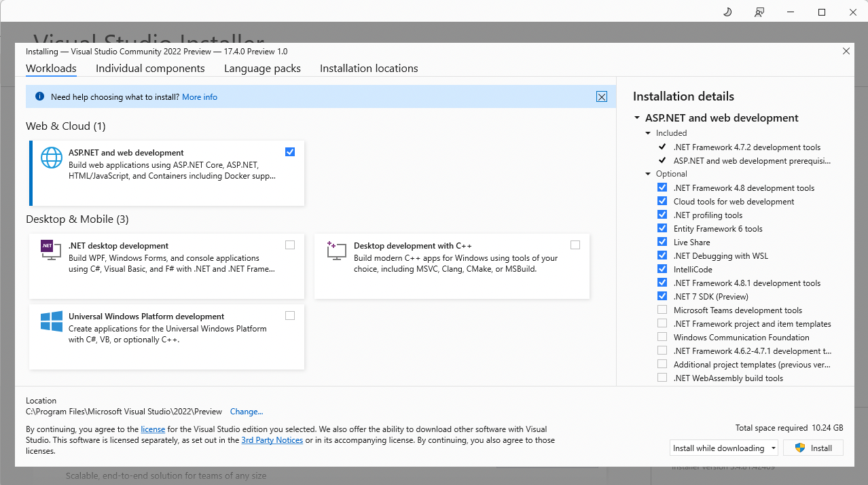The width and height of the screenshot is (868, 485).
Task: Dismiss the help banner with its X
Action: pos(602,96)
